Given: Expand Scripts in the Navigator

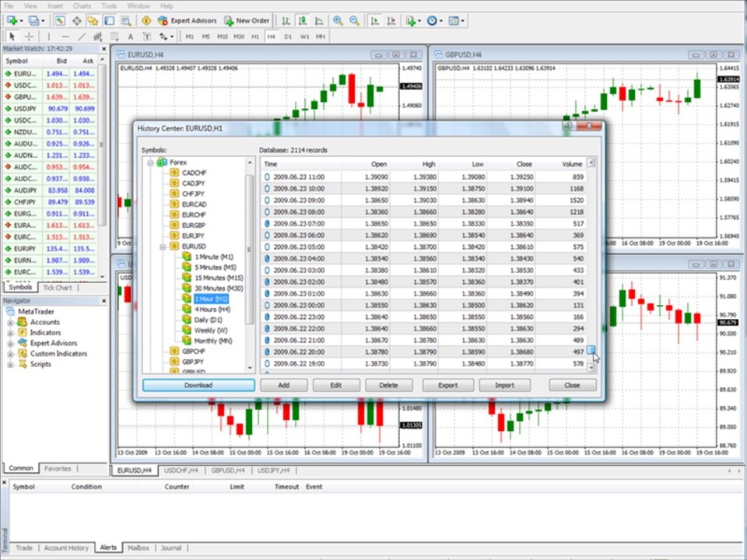Looking at the screenshot, I should tap(10, 364).
